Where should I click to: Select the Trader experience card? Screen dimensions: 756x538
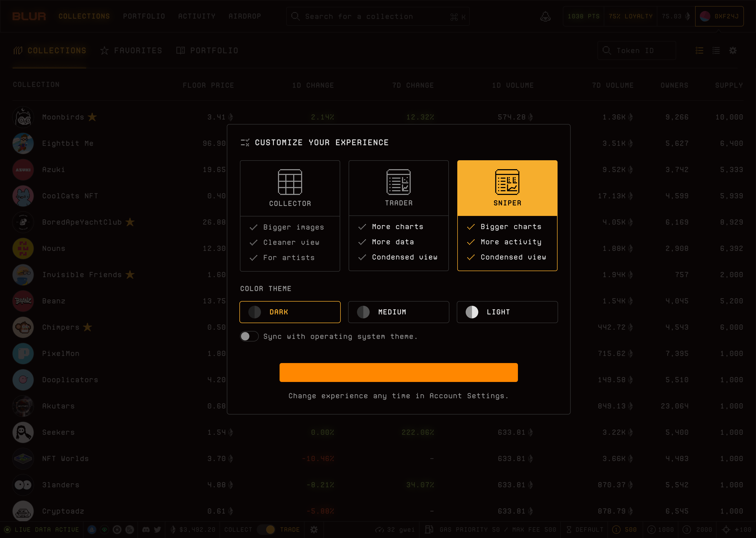tap(398, 216)
